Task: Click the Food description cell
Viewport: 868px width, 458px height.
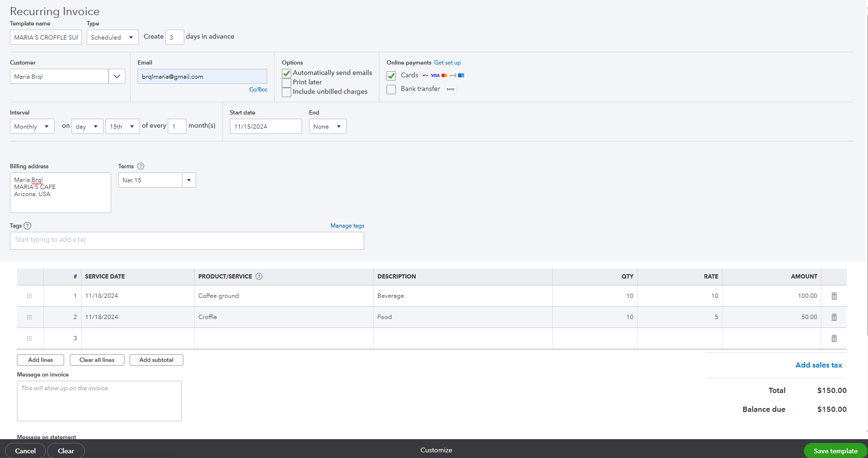Action: [x=463, y=317]
